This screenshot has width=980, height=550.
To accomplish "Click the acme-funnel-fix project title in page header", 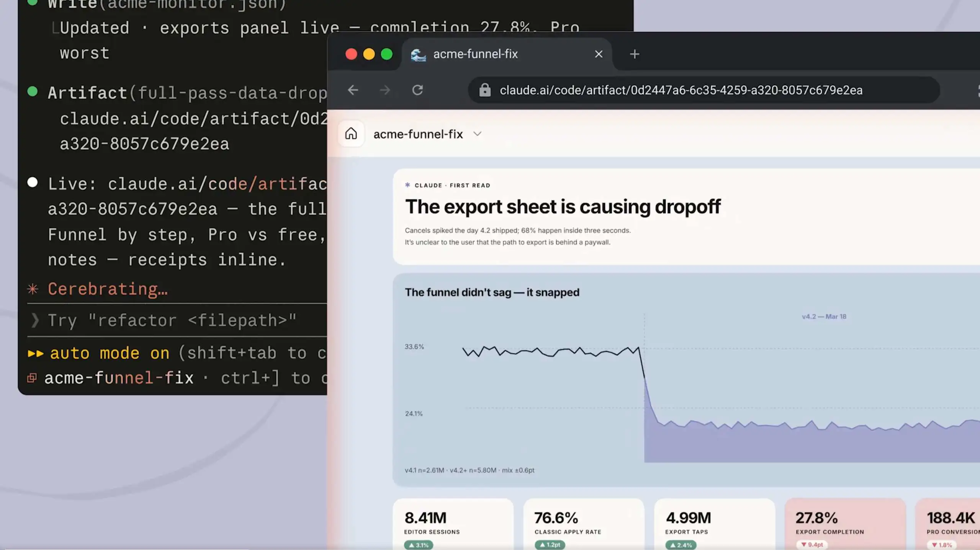I will point(418,134).
